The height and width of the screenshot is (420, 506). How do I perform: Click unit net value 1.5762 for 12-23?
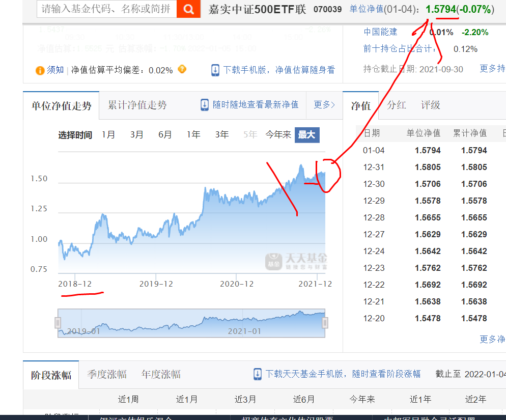[x=428, y=268]
